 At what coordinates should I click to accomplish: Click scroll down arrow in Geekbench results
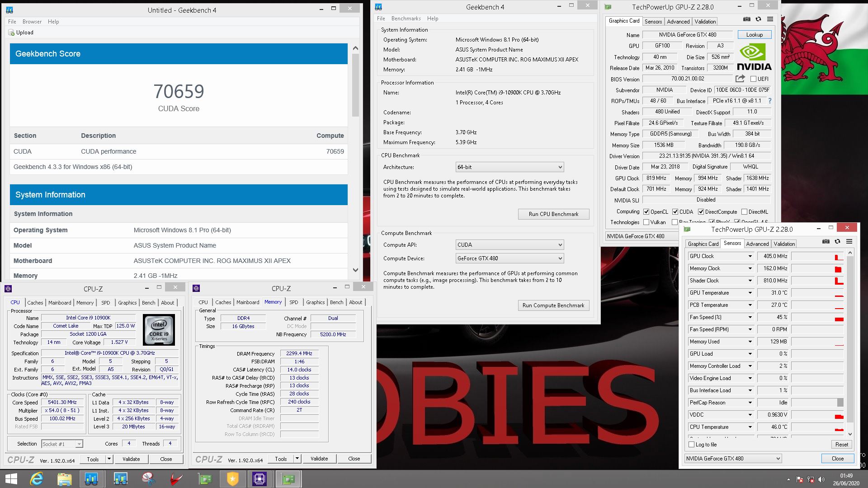click(x=355, y=270)
